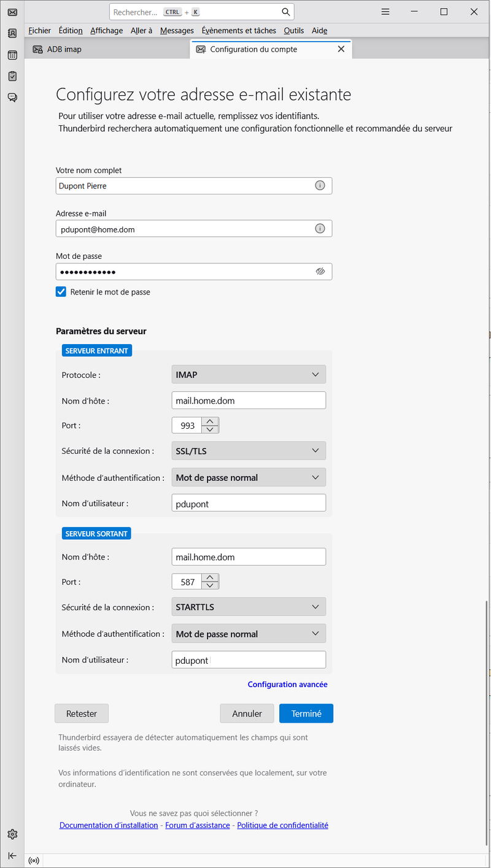
Task: Open the Configuration avancée link
Action: (287, 685)
